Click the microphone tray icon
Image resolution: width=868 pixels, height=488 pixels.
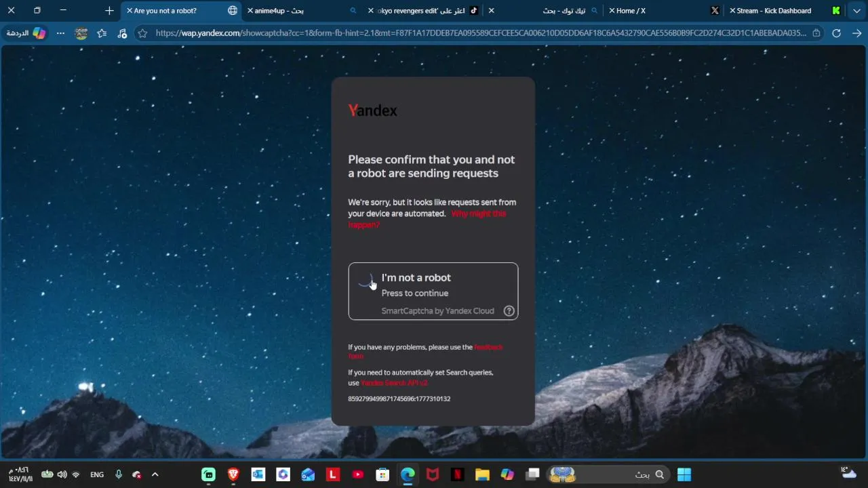[119, 474]
